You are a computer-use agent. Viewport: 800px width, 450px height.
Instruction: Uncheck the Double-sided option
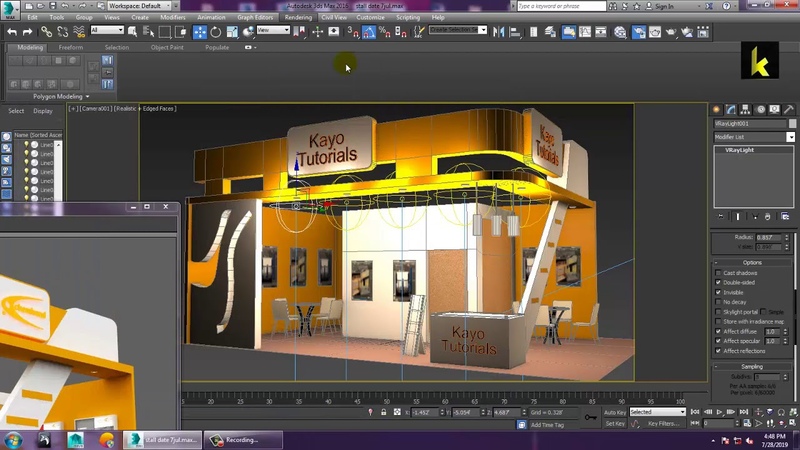pyautogui.click(x=718, y=283)
